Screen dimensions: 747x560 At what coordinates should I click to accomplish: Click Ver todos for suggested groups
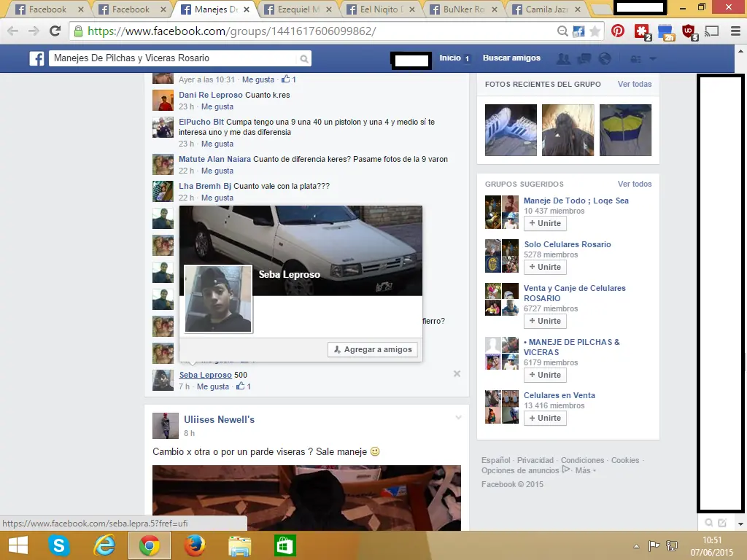tap(635, 184)
